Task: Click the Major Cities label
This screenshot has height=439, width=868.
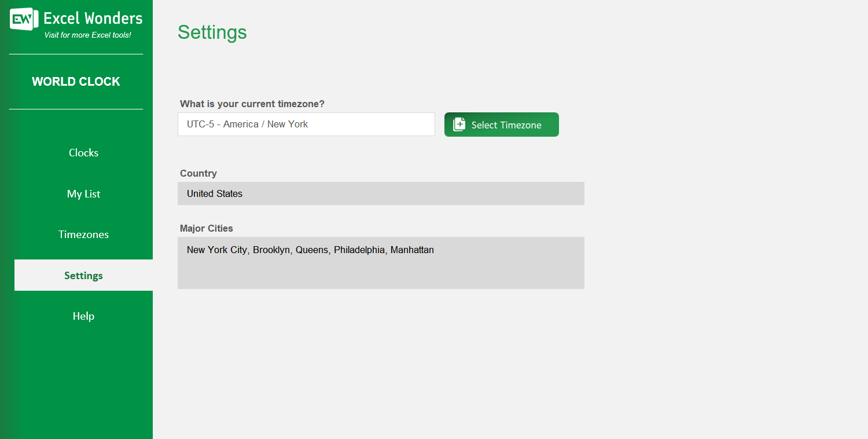Action: click(207, 228)
